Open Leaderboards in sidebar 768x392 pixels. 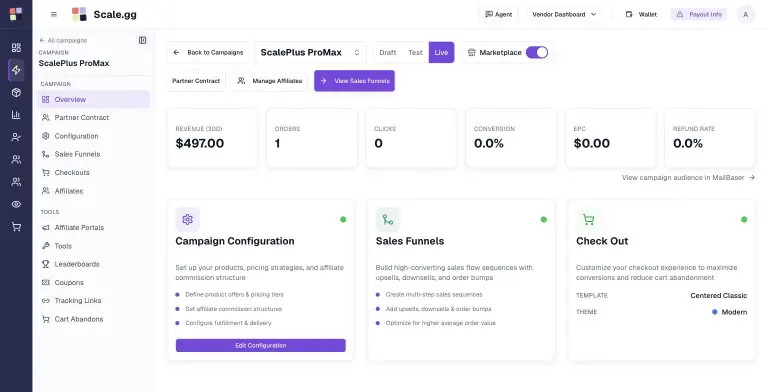coord(93,264)
